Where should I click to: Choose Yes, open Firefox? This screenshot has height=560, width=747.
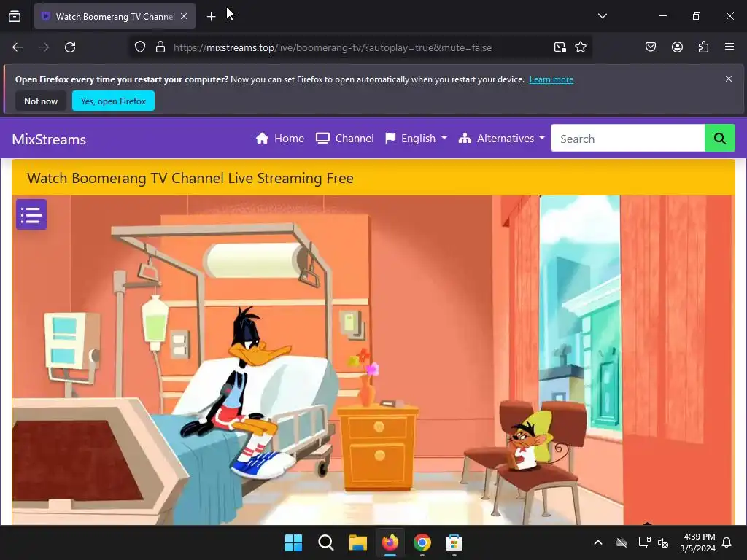point(113,101)
